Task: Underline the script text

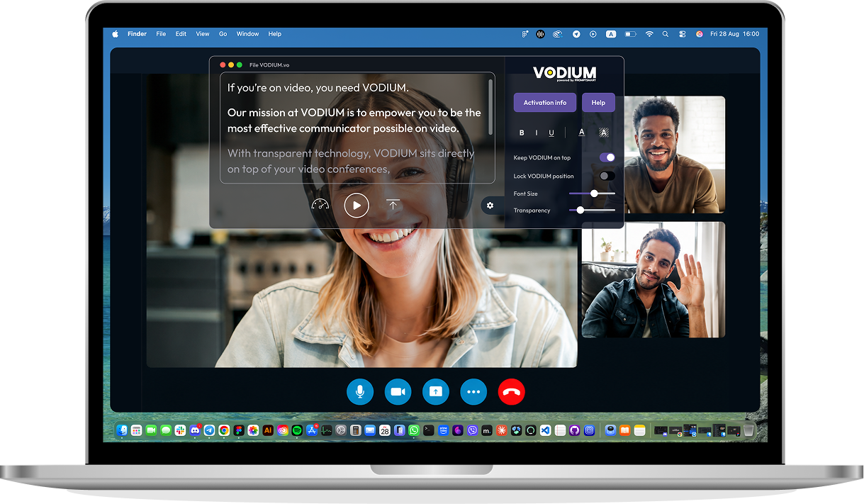Action: [551, 133]
